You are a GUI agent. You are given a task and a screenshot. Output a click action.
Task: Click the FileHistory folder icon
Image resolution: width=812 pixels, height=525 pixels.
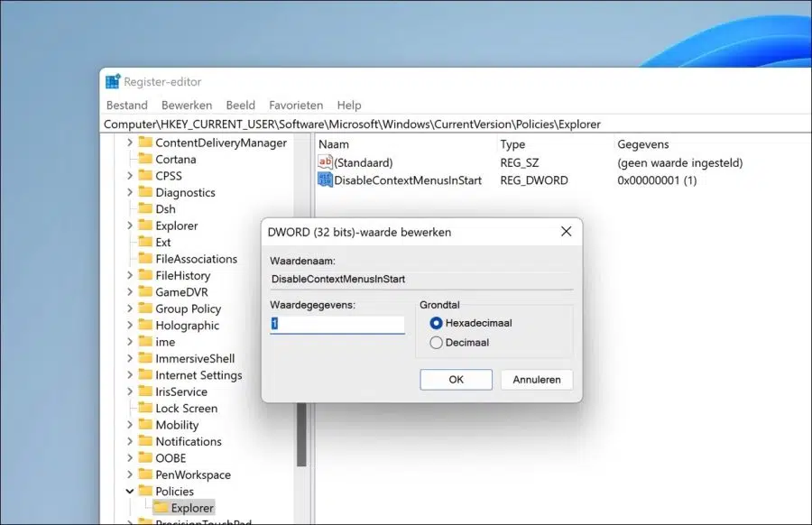[145, 275]
